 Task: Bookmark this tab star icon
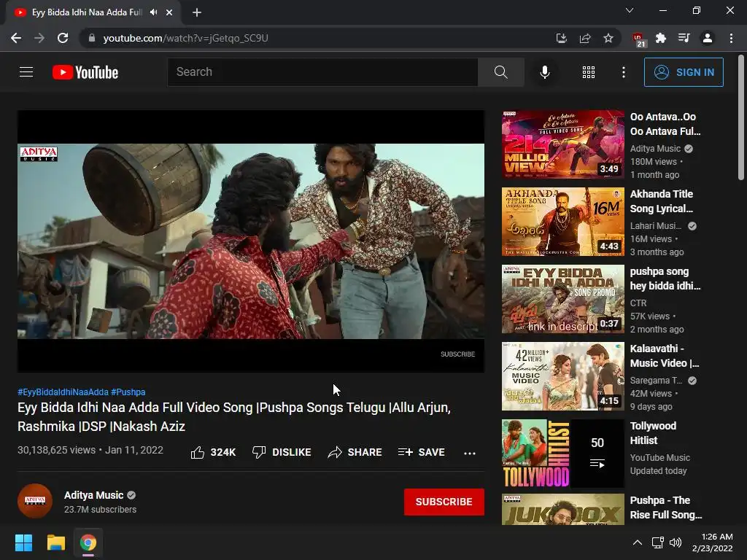(608, 38)
